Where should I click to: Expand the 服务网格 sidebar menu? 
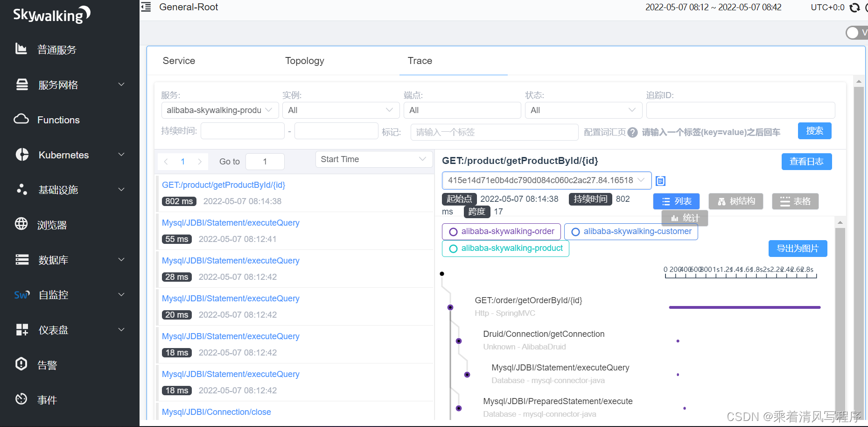coord(121,85)
